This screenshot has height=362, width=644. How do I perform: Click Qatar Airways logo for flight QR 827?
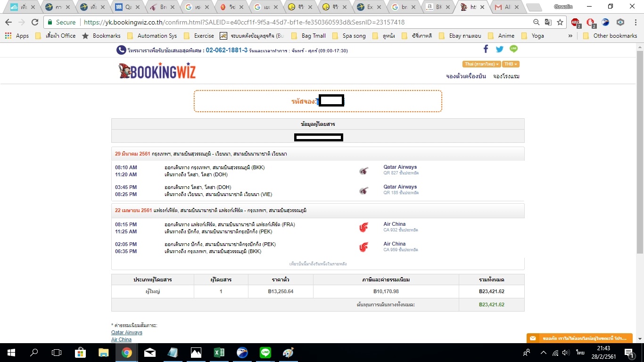click(x=363, y=171)
